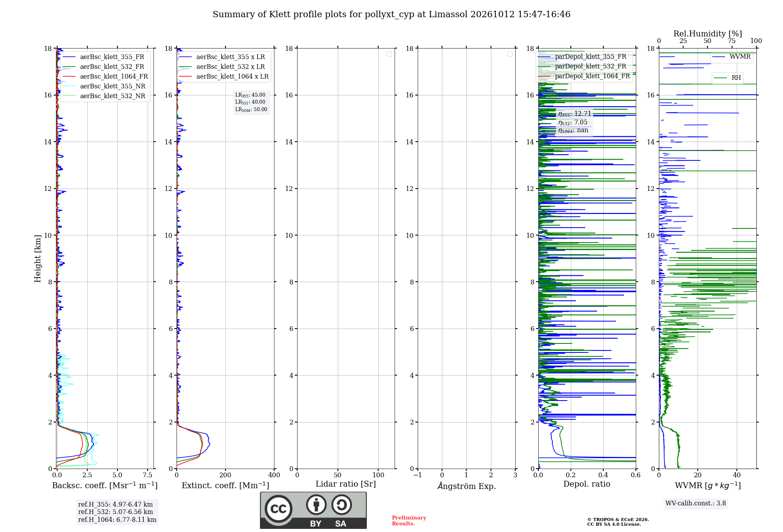Click the η1064: nan value
783x532 pixels.
[x=573, y=131]
